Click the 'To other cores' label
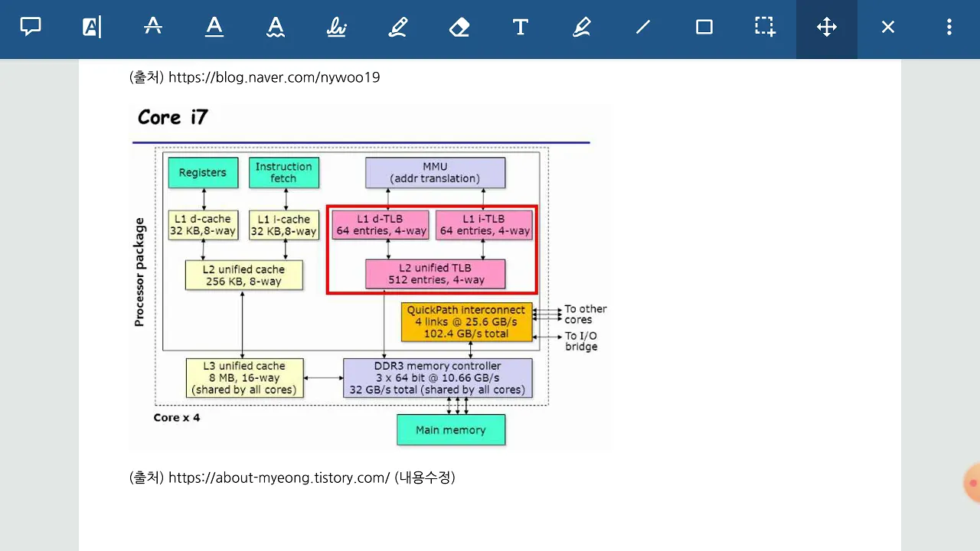980x551 pixels. pos(586,315)
